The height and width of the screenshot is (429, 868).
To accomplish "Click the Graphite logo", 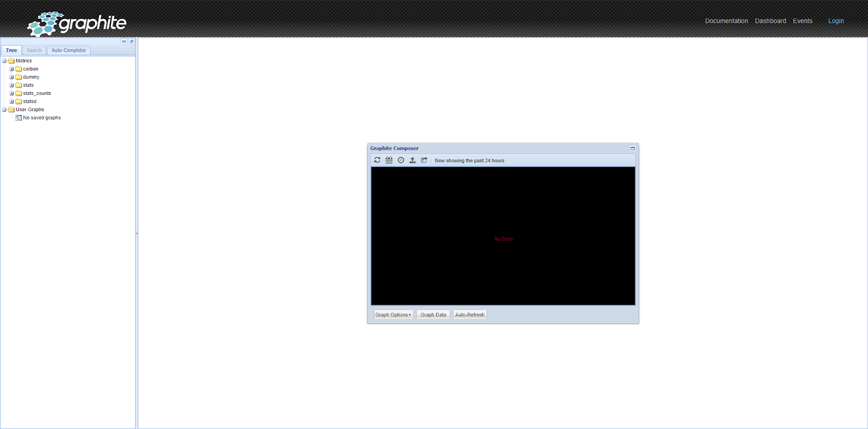I will click(76, 23).
